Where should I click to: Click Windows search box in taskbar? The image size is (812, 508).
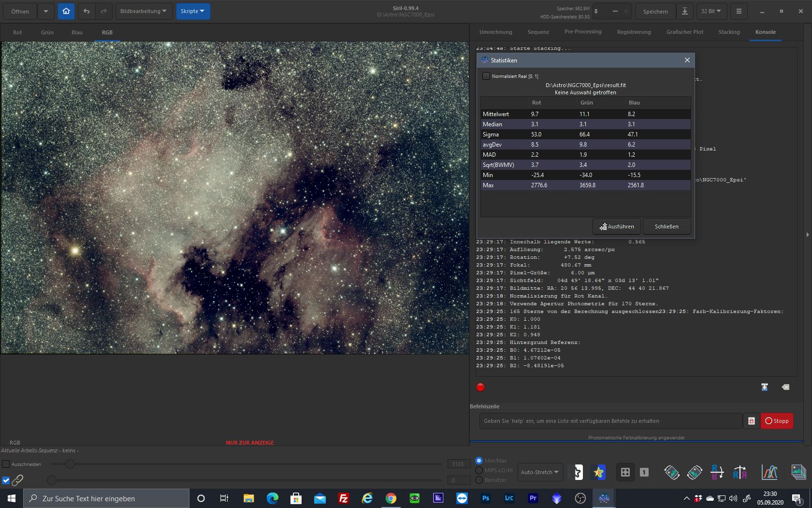pos(106,498)
